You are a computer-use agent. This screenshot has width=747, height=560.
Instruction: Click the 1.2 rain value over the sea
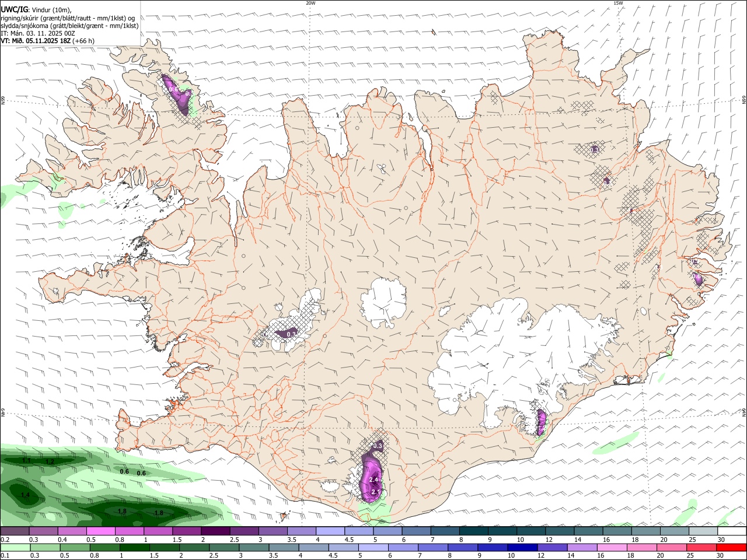point(50,462)
